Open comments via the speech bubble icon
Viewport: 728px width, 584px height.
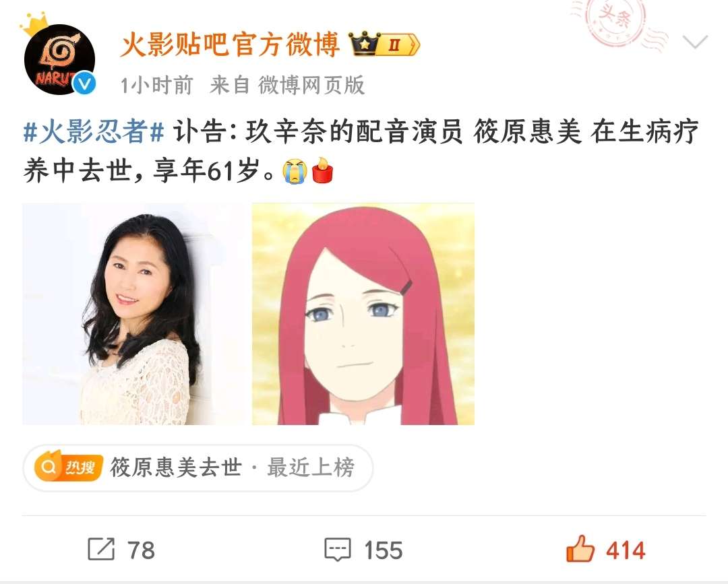338,550
